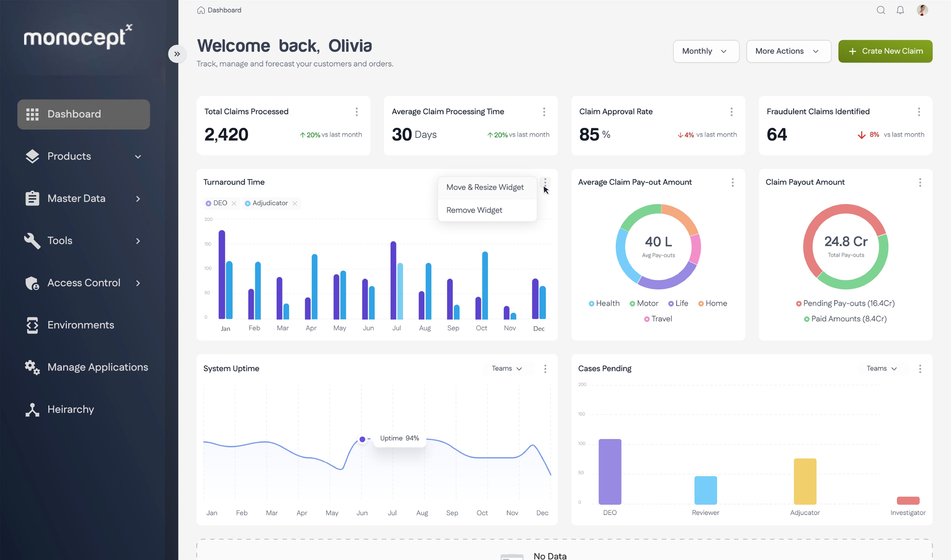The width and height of the screenshot is (951, 560).
Task: Select the Products layers icon in sidebar
Action: (x=32, y=156)
